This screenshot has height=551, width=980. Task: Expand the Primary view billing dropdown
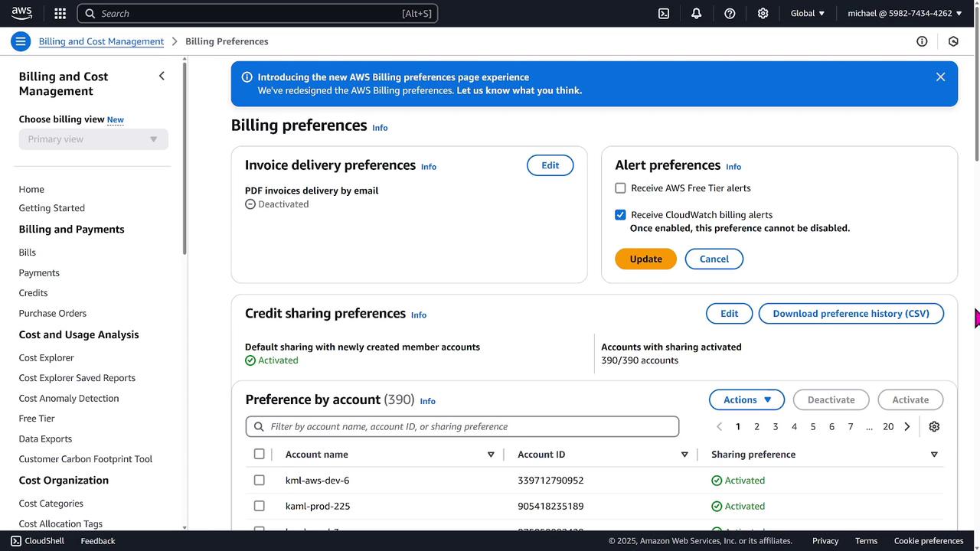(x=93, y=139)
